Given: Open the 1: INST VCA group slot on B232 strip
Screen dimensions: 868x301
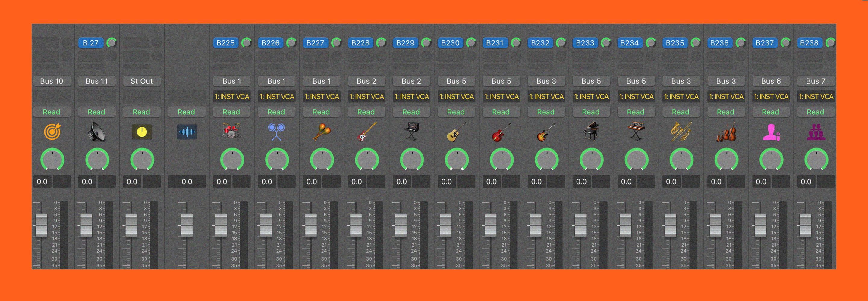Looking at the screenshot, I should [x=546, y=97].
